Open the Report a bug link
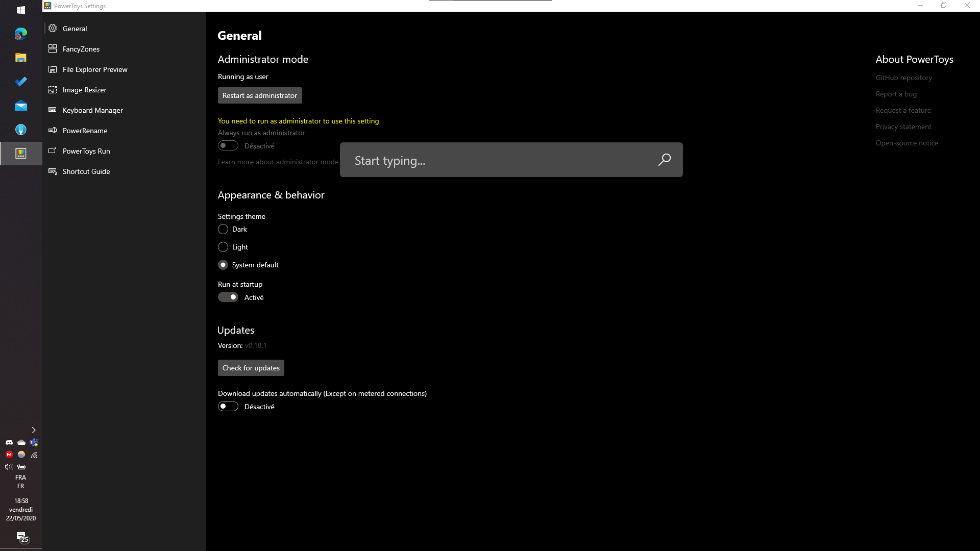This screenshot has width=980, height=551. tap(896, 94)
